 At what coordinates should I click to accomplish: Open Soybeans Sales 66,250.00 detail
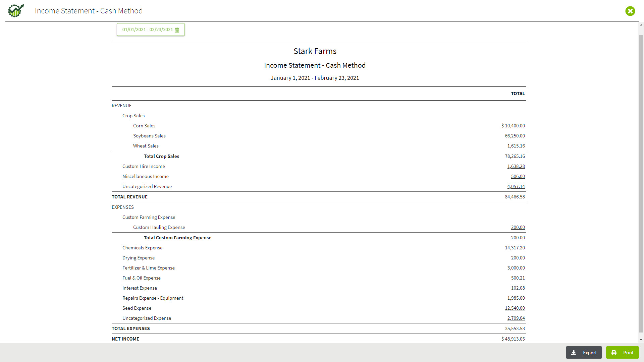coord(515,136)
